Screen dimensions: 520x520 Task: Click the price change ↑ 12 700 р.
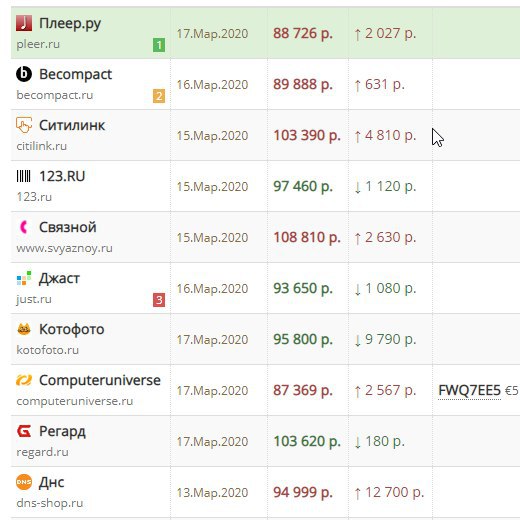click(x=389, y=493)
